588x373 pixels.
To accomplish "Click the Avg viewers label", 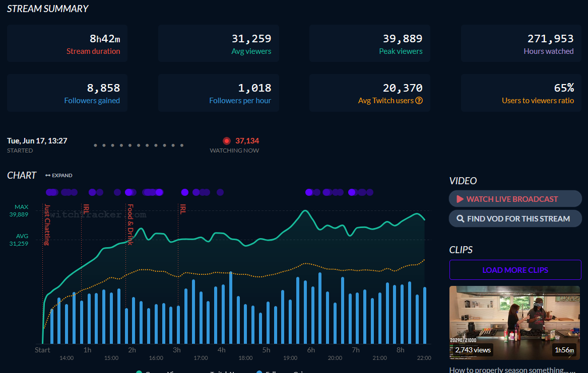I will pyautogui.click(x=251, y=51).
